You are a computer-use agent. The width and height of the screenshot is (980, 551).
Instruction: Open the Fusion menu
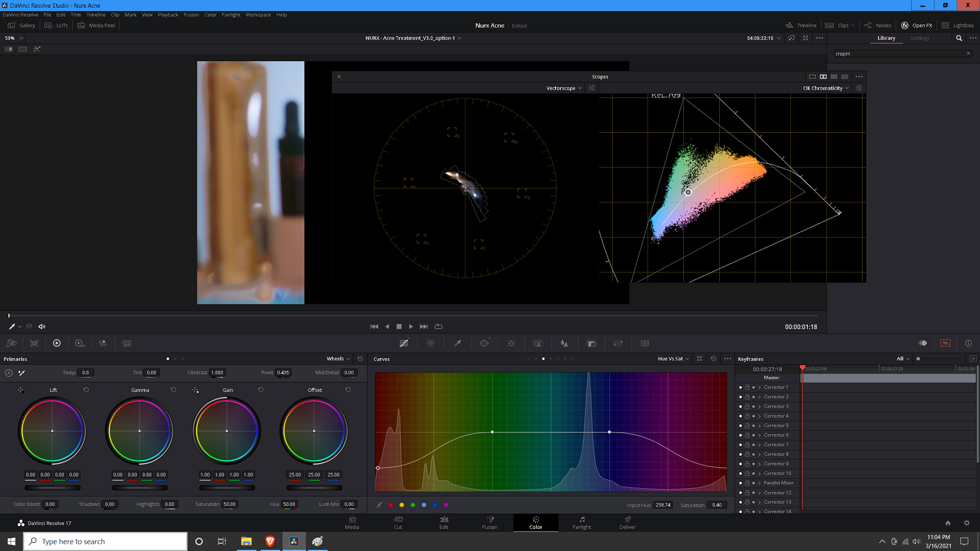click(x=191, y=15)
